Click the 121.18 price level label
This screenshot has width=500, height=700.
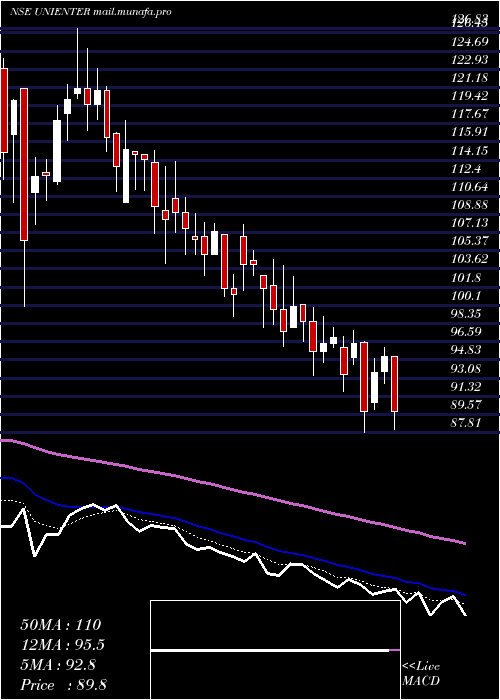[x=470, y=79]
